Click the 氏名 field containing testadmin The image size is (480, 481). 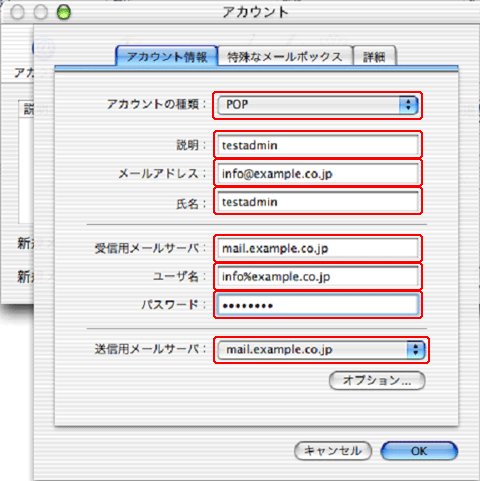pyautogui.click(x=318, y=202)
